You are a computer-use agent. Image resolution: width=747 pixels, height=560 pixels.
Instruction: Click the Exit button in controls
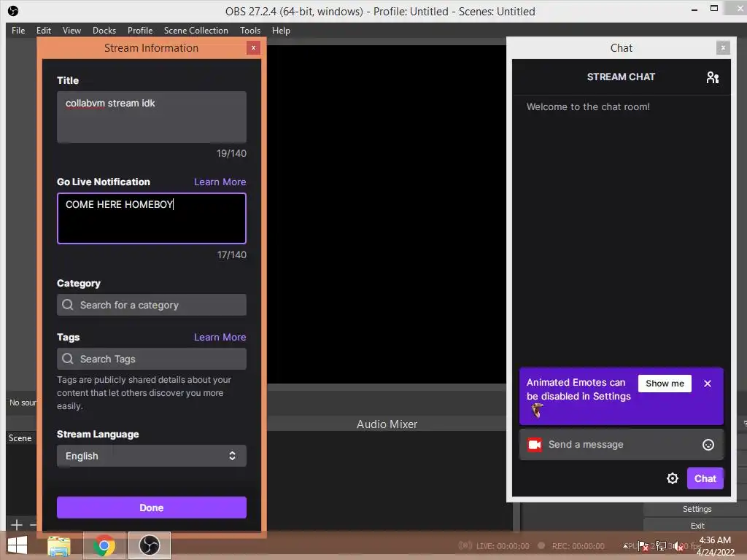coord(697,526)
